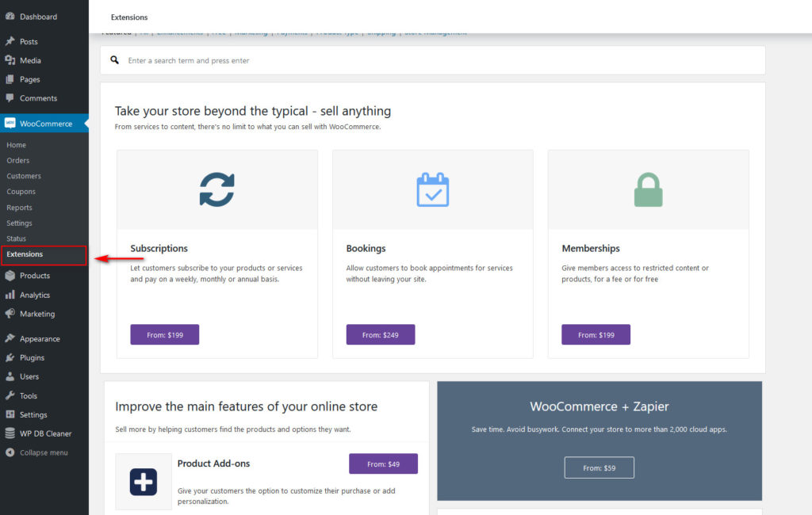Open the Memberships extension title
This screenshot has height=515, width=812.
(x=590, y=249)
